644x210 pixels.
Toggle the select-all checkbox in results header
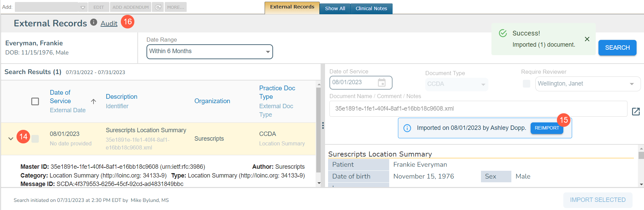(35, 101)
